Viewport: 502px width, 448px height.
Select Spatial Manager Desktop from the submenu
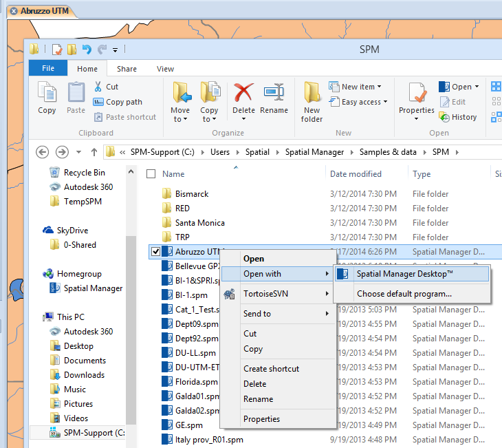pos(404,274)
